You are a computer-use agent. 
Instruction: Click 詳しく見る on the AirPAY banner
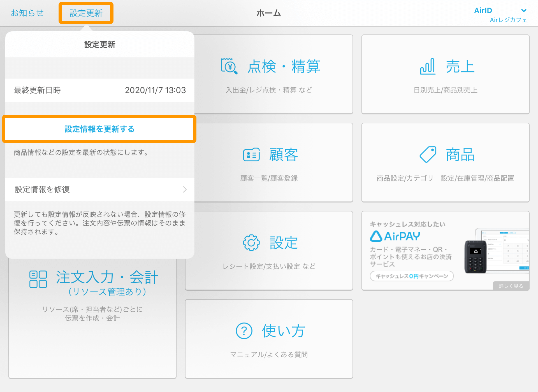tap(511, 286)
